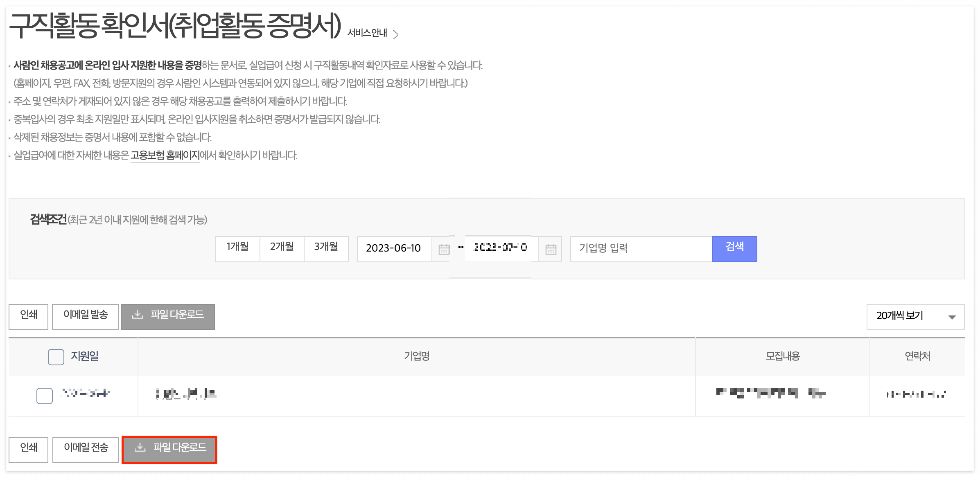The height and width of the screenshot is (477, 980).
Task: Click the dropdown arrow of 20개씩 보기
Action: 952,317
